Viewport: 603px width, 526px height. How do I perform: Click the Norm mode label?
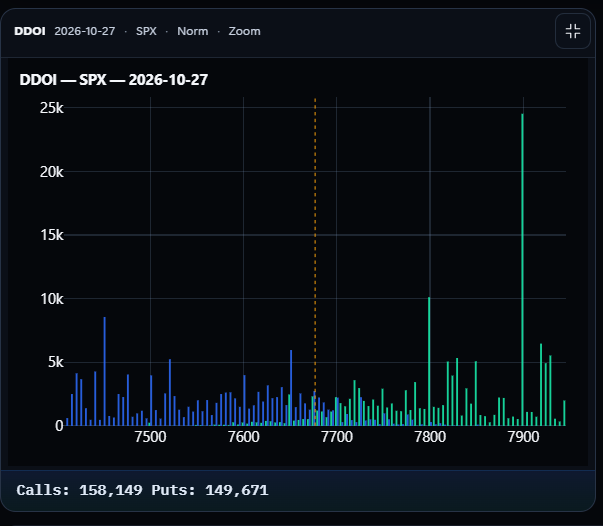click(x=193, y=31)
